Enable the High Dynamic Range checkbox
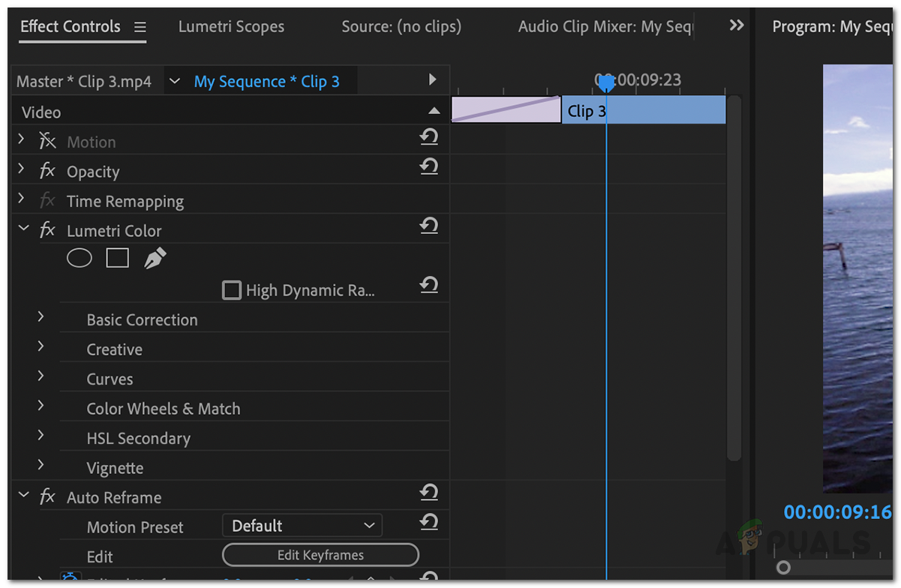Viewport: 901px width, 588px height. [232, 290]
